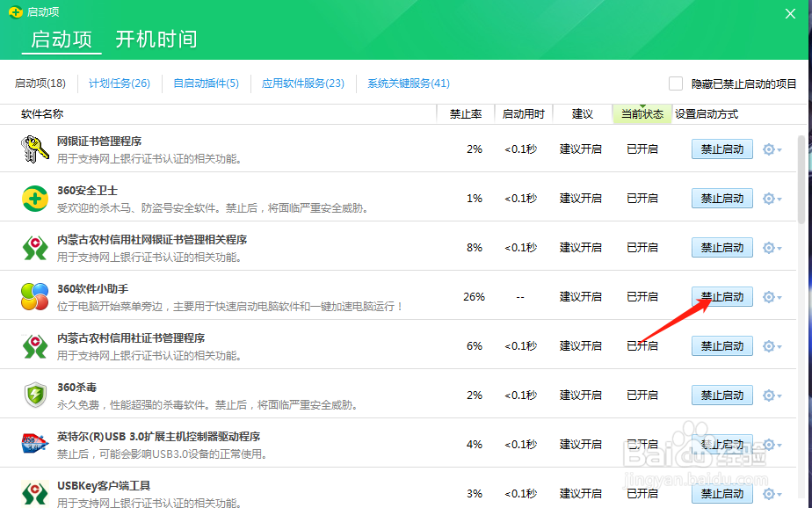This screenshot has height=508, width=812.
Task: Disable startup for 360软件小助手
Action: (721, 297)
